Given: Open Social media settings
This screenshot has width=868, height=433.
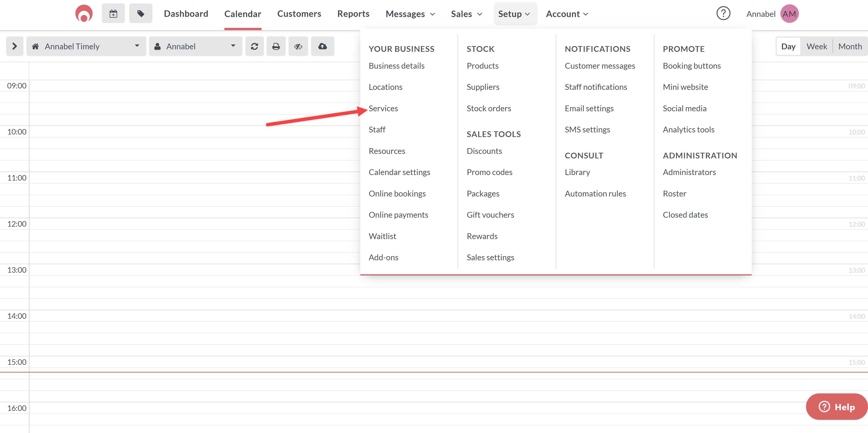Looking at the screenshot, I should tap(685, 108).
